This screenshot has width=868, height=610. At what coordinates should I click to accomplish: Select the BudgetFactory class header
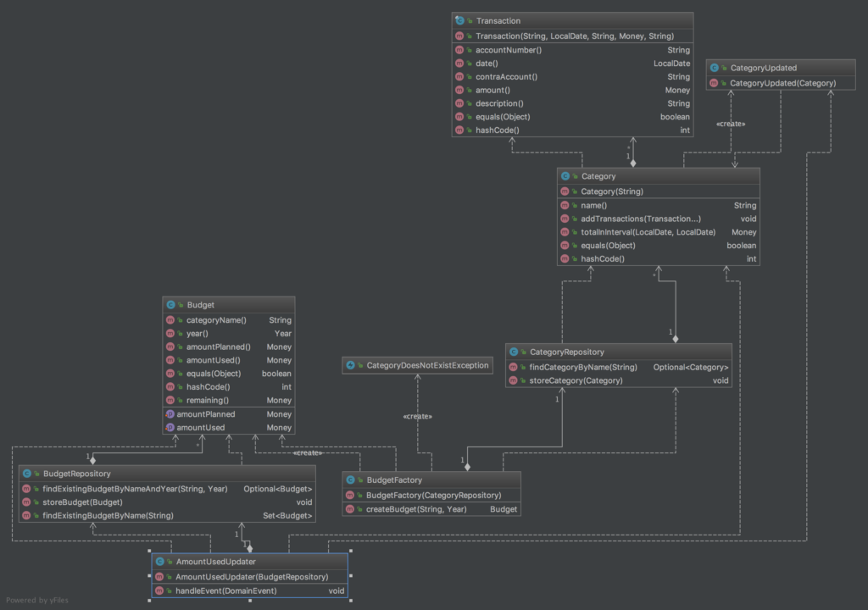tap(431, 480)
